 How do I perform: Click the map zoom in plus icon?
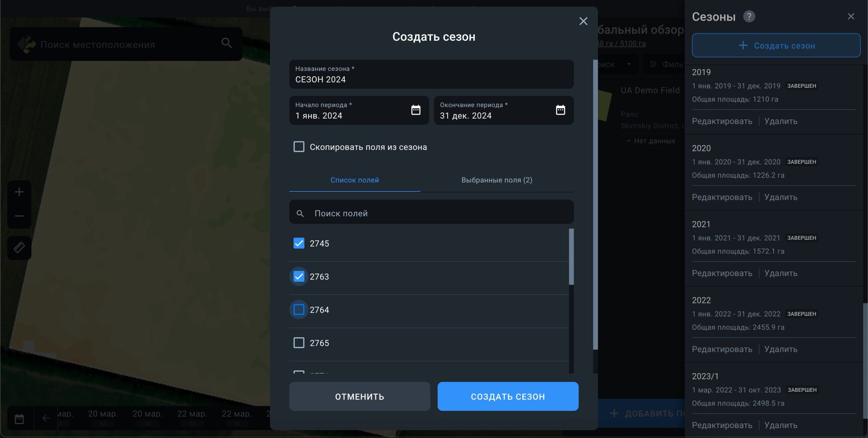pyautogui.click(x=19, y=192)
